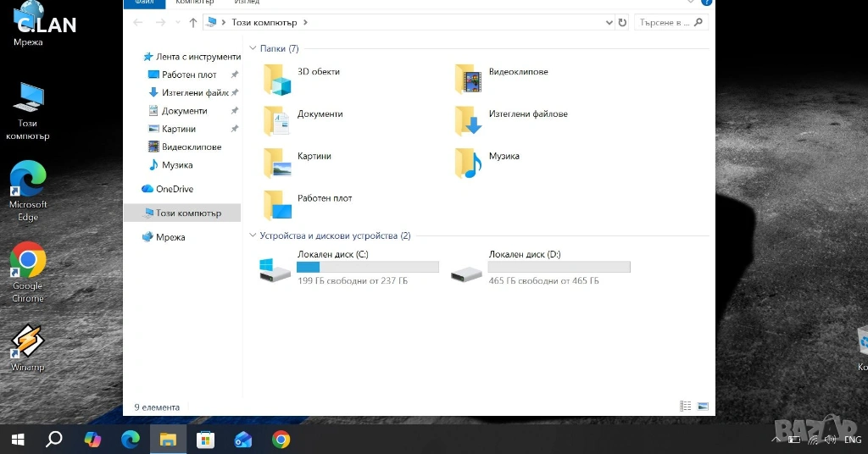Image resolution: width=868 pixels, height=454 pixels.
Task: Click the search magnifier in Explorer
Action: click(698, 22)
